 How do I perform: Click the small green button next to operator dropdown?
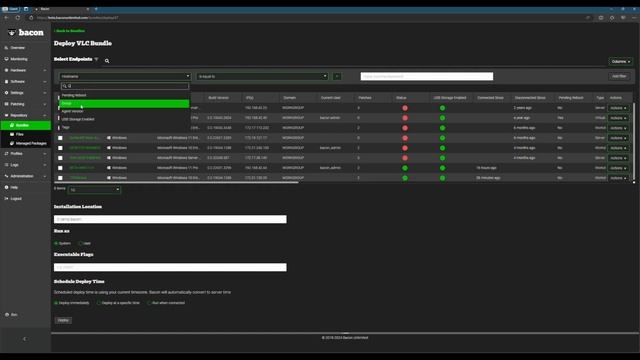pyautogui.click(x=337, y=76)
